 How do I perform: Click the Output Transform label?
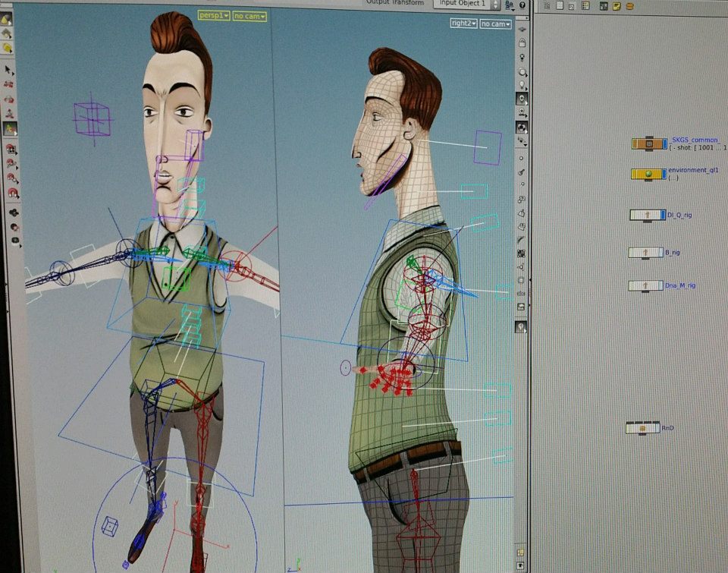[x=395, y=2]
